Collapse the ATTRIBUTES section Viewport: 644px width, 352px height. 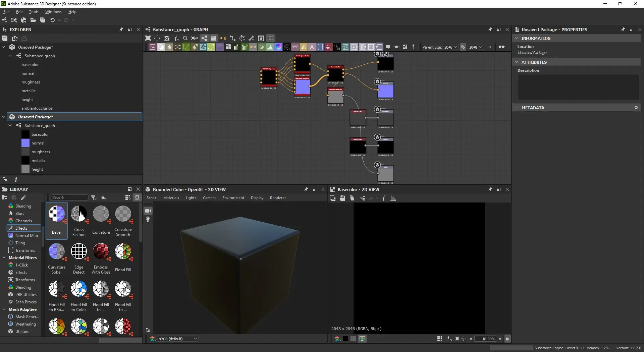517,62
